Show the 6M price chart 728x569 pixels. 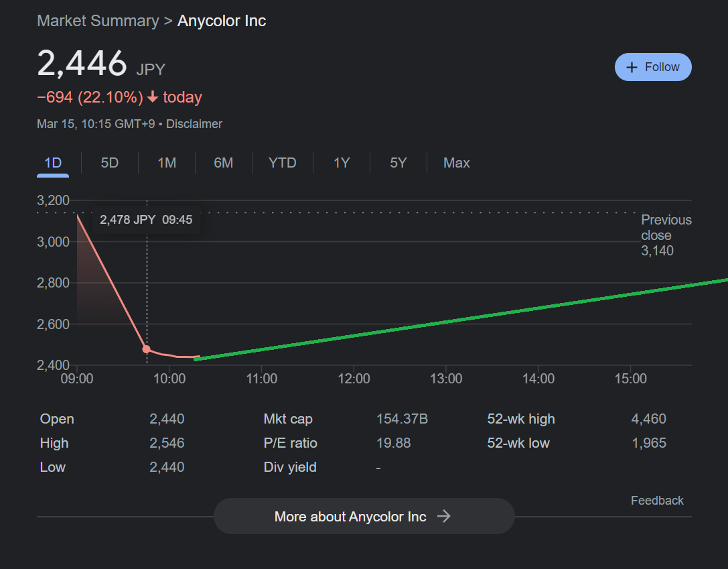point(223,163)
